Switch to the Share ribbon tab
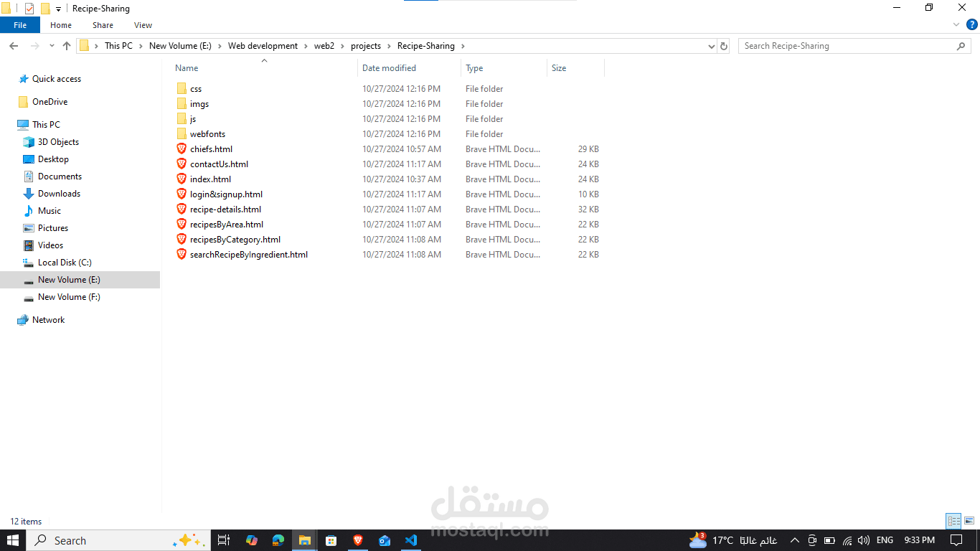The width and height of the screenshot is (980, 551). pyautogui.click(x=103, y=25)
